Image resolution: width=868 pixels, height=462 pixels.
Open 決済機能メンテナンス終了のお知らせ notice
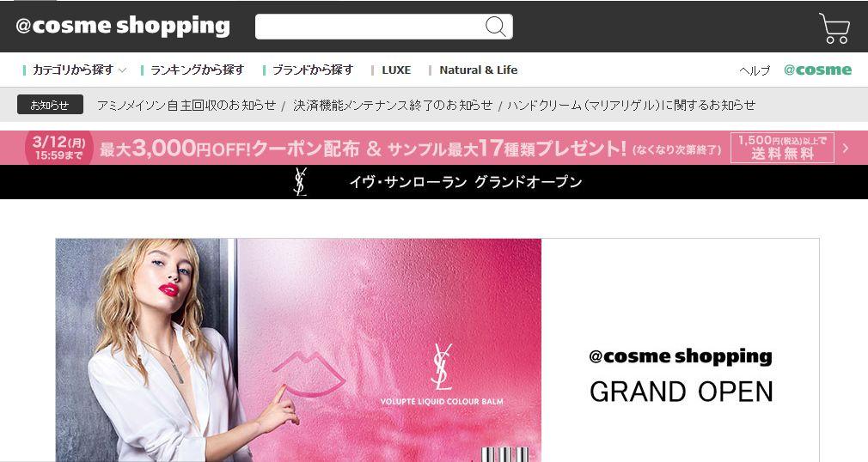coord(393,105)
